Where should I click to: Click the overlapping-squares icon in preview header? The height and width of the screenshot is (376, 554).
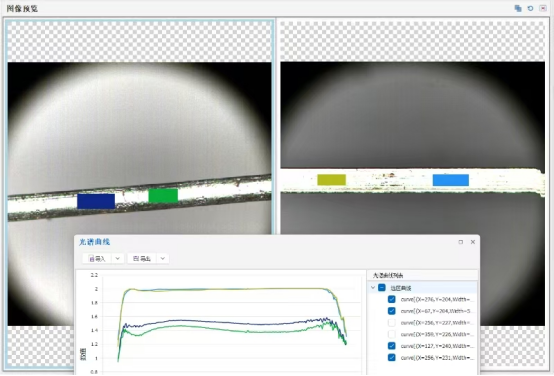(x=518, y=8)
